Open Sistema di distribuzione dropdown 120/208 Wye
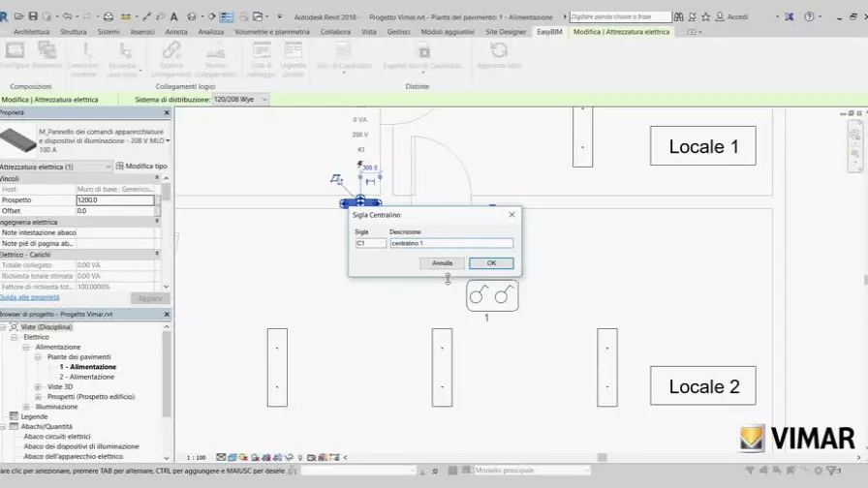The width and height of the screenshot is (868, 488). pyautogui.click(x=240, y=100)
